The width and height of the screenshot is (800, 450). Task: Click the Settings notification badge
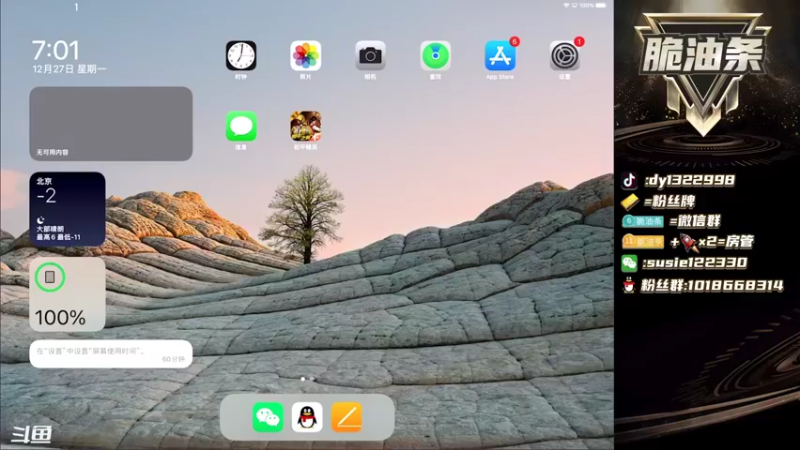pos(579,41)
